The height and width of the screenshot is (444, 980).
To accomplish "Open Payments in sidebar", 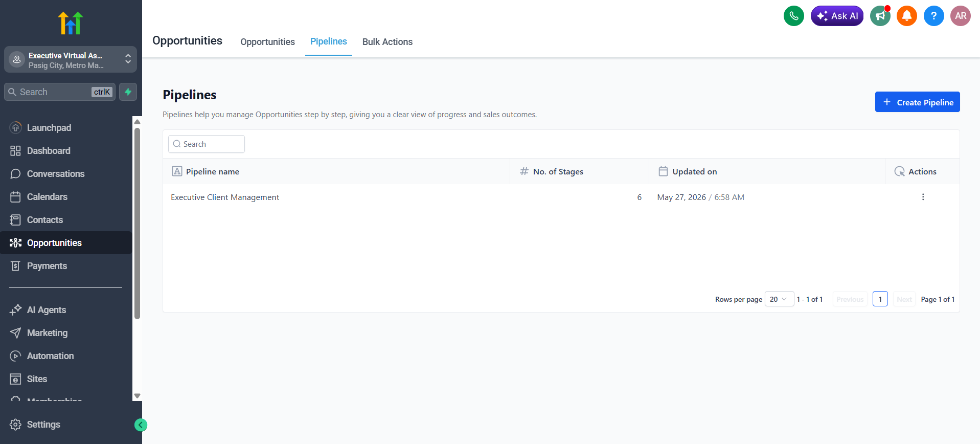I will [66, 265].
